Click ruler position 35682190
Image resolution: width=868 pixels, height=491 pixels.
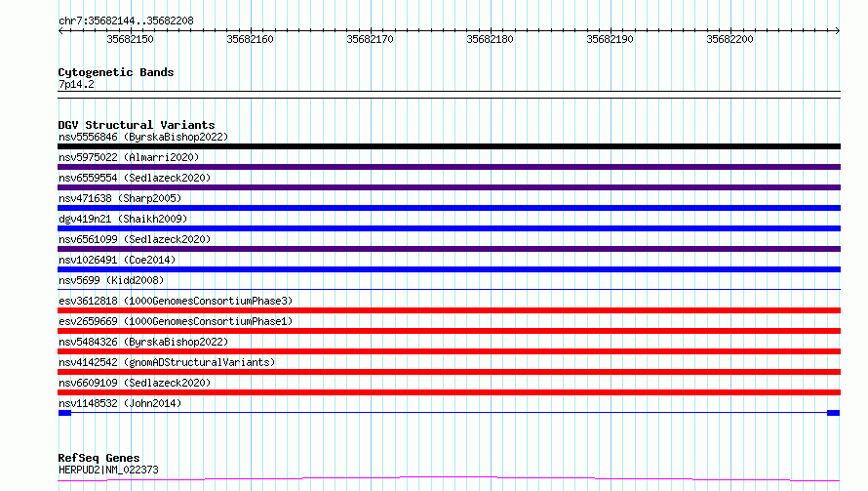coord(610,39)
